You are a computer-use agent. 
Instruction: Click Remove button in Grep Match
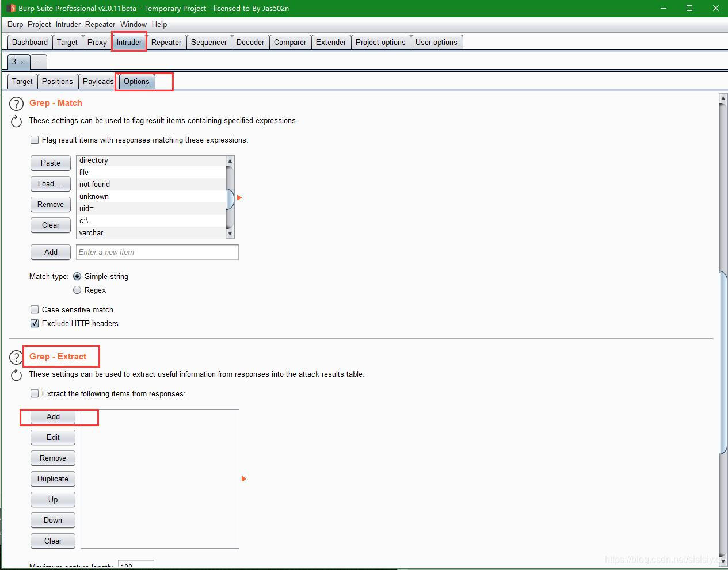pos(51,204)
